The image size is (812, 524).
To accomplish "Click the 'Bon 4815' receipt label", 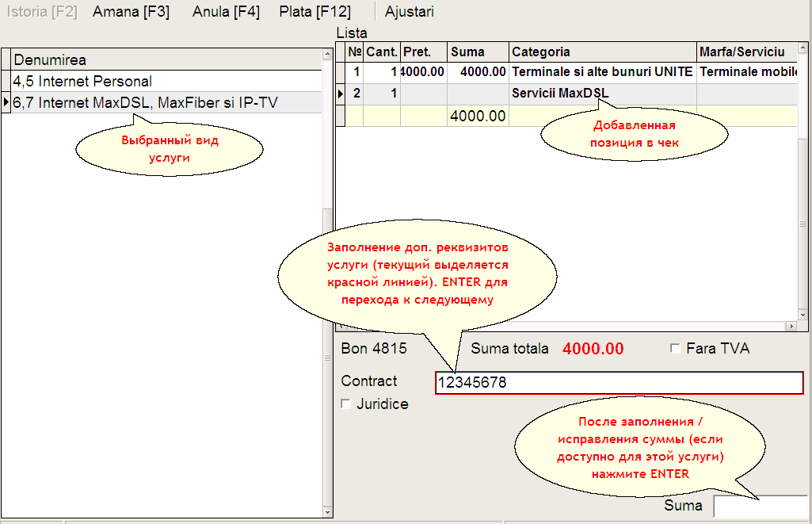I will [374, 348].
